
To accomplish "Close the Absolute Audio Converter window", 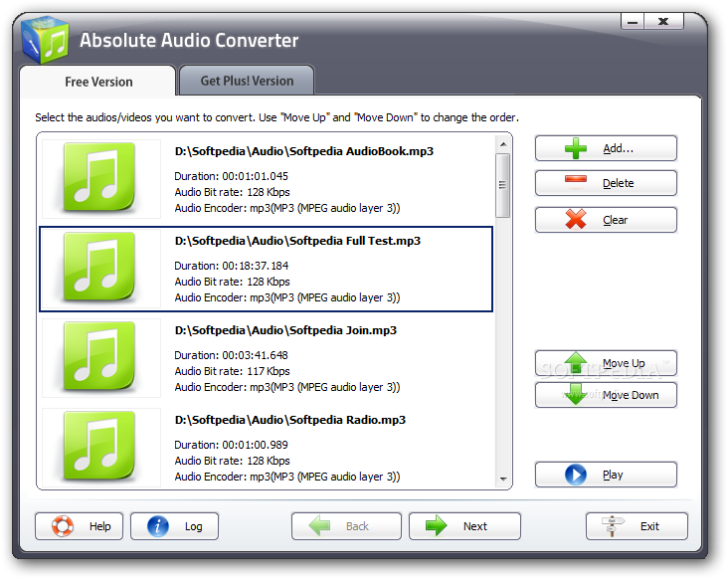I will pos(663,21).
